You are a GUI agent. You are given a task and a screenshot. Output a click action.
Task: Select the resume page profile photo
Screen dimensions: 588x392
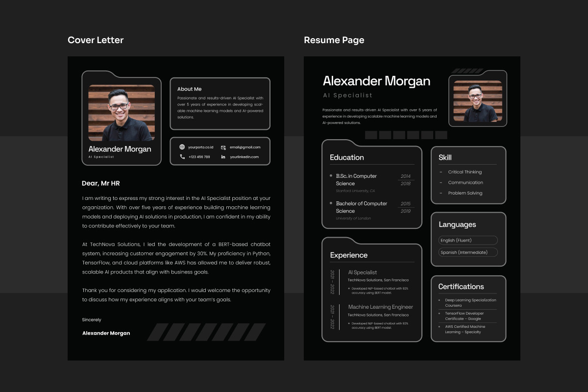(478, 101)
